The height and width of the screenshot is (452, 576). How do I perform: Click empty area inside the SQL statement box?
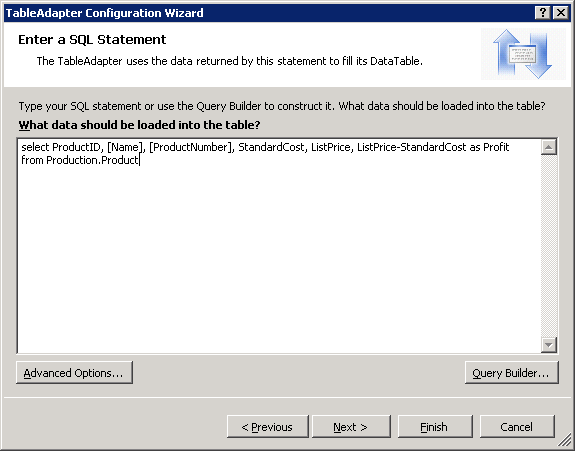point(279,257)
